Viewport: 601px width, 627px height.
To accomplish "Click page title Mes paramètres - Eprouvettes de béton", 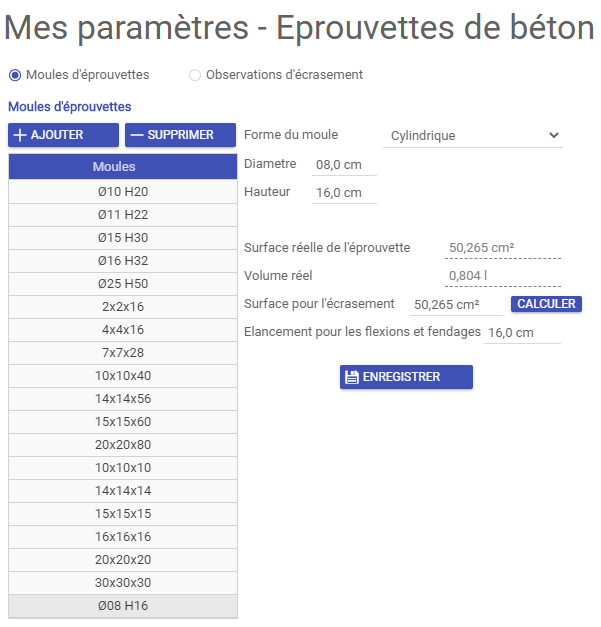I will pos(299,28).
